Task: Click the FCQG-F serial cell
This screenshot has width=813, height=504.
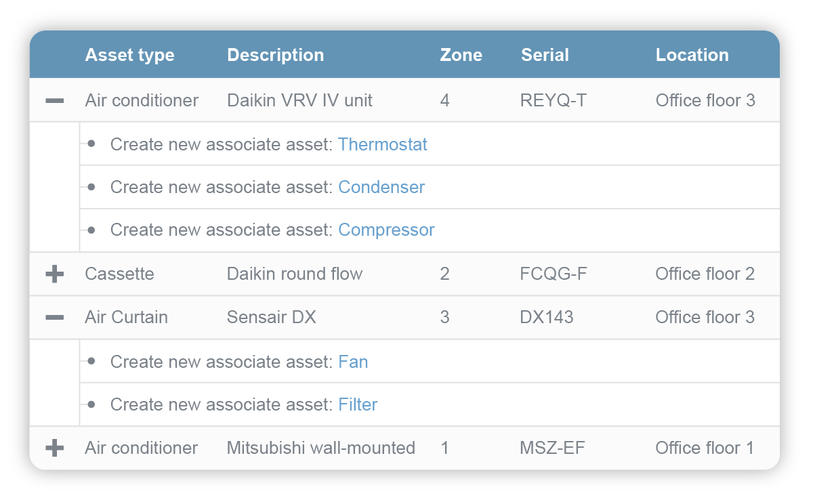Action: point(554,274)
